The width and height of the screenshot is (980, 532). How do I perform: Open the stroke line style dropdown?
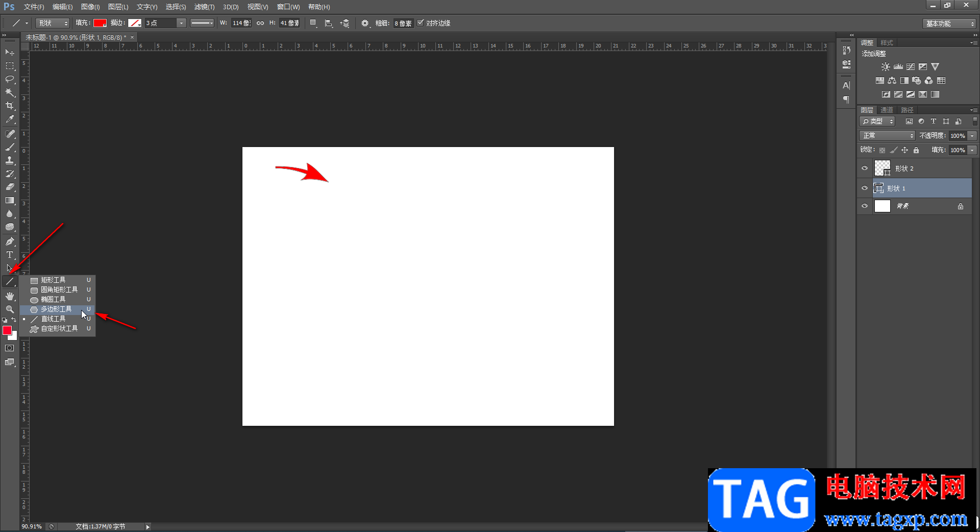pyautogui.click(x=202, y=23)
